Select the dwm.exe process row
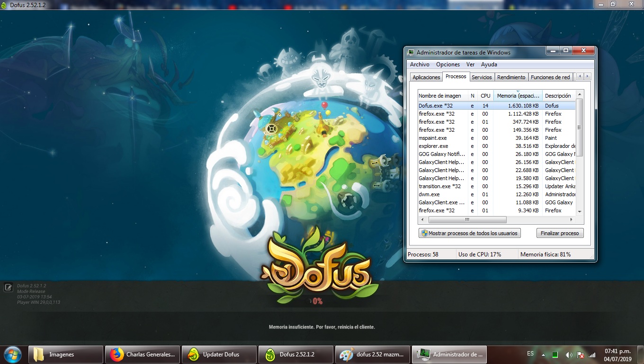 click(x=496, y=194)
